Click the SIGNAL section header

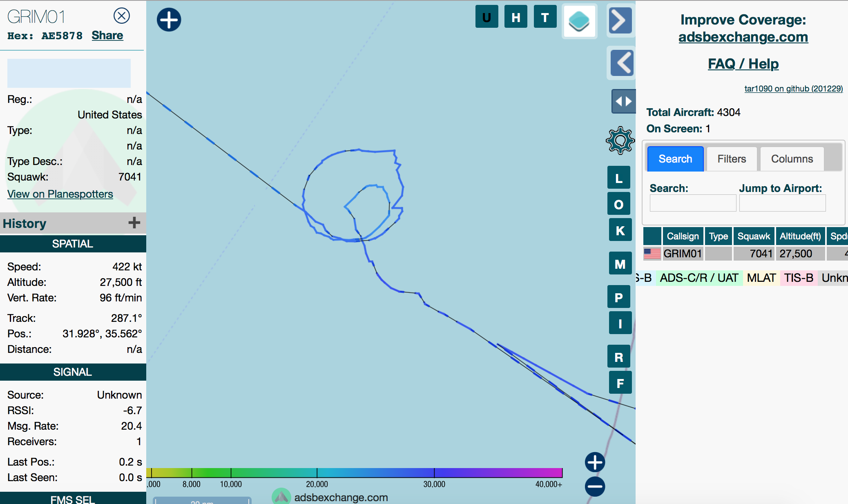point(73,372)
